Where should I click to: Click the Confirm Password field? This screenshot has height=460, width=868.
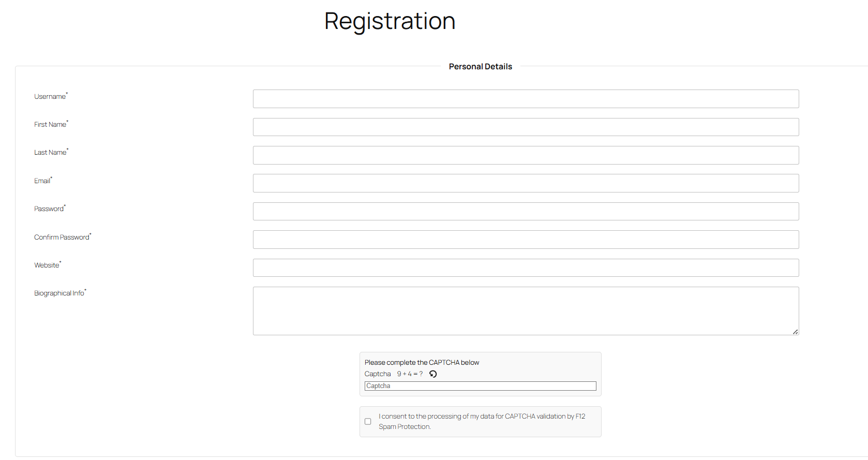click(x=526, y=240)
